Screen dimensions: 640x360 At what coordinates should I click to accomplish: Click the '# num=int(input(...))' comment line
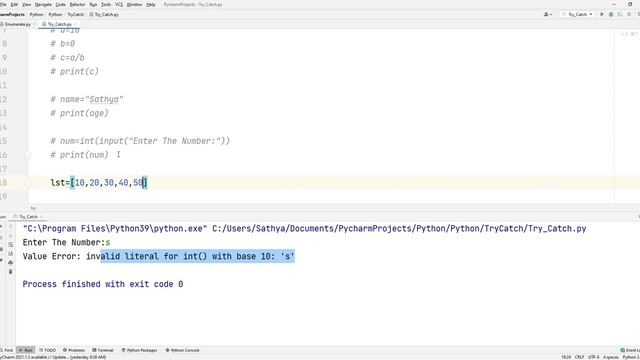(x=140, y=141)
